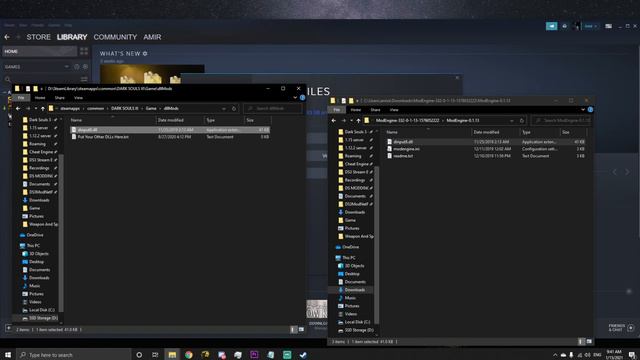Image resolution: width=640 pixels, height=360 pixels.
Task: Open AMIR profile tab in Steam
Action: 152,37
